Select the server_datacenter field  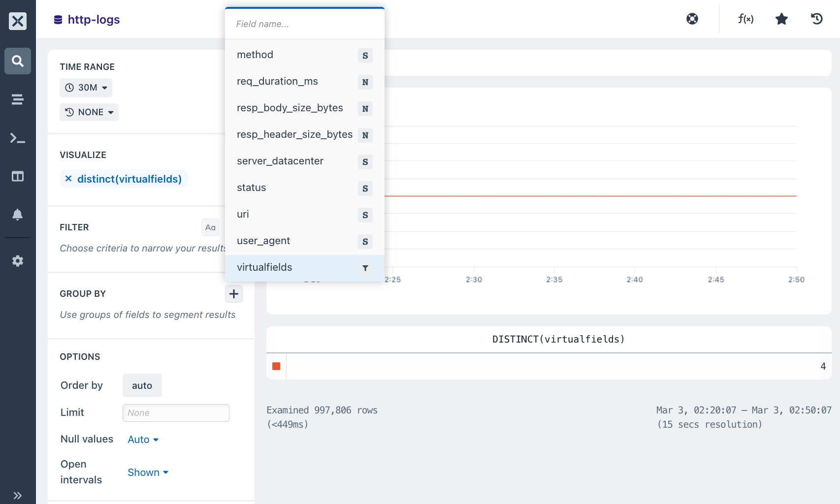point(305,161)
